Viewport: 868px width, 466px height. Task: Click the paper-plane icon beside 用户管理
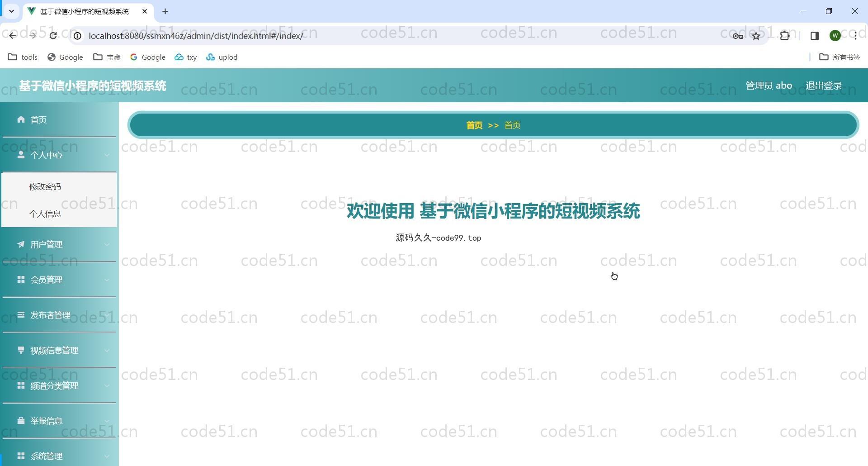coord(21,244)
